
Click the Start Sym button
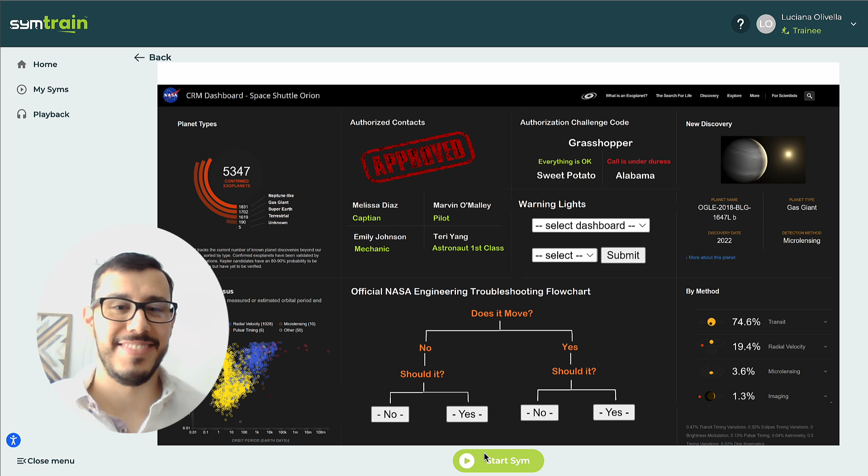click(x=498, y=461)
